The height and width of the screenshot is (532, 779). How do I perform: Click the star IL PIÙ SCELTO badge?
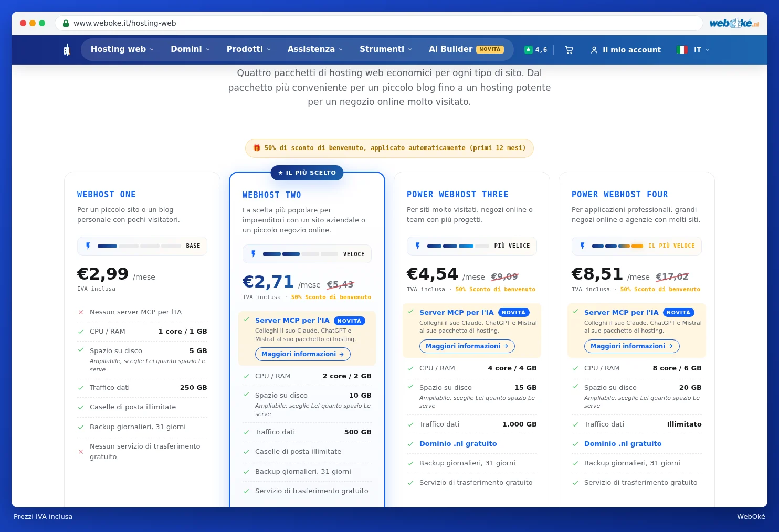pyautogui.click(x=307, y=173)
